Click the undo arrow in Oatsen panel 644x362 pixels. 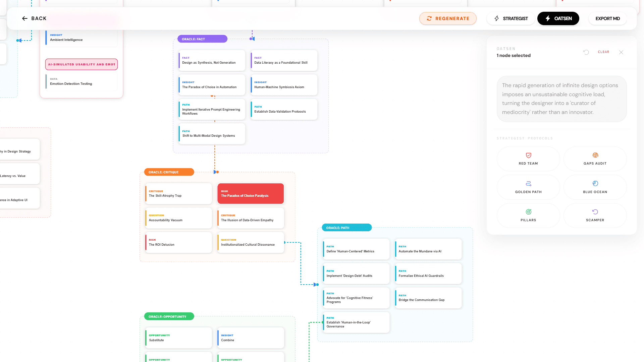[x=586, y=52]
